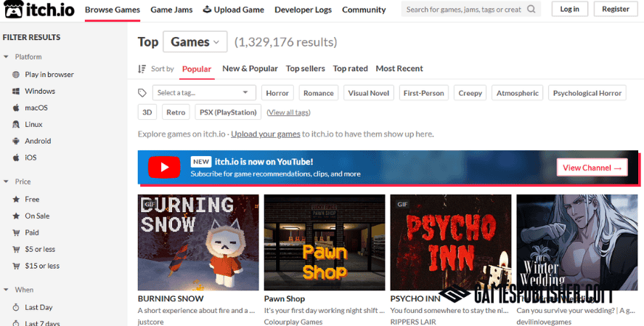
Task: Click the View Channel button
Action: click(x=592, y=168)
